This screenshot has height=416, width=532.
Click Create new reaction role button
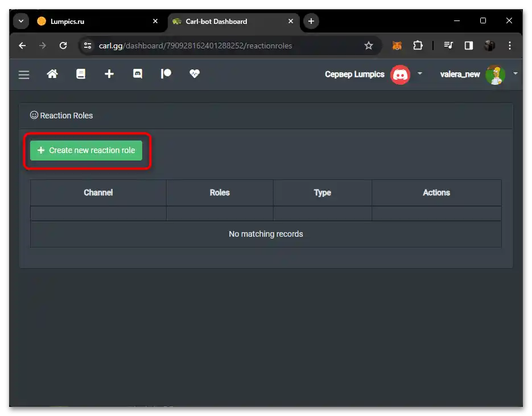click(86, 150)
